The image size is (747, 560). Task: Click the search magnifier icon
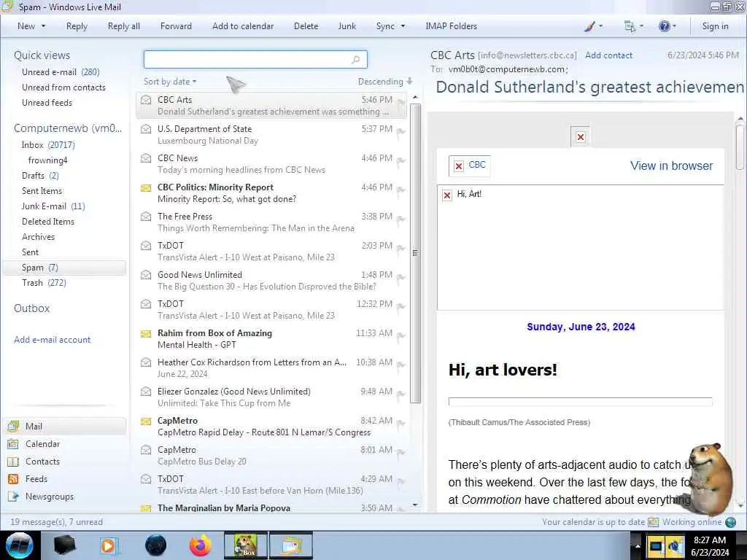[x=356, y=60]
